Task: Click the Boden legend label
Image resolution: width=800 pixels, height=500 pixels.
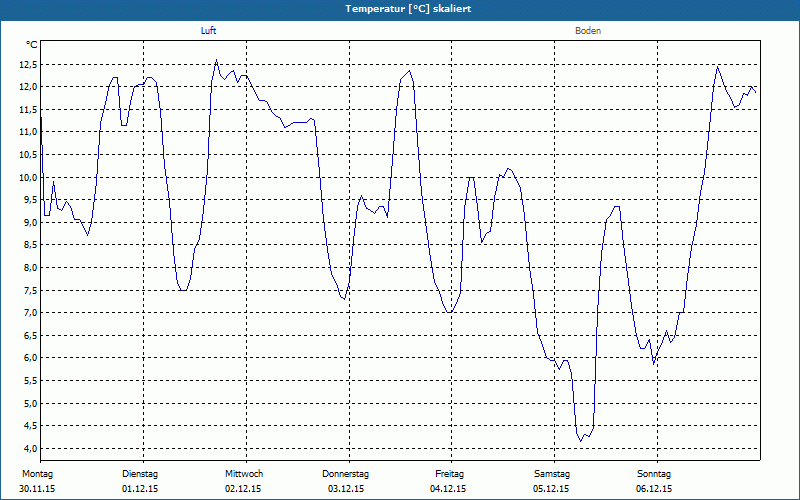Action: [588, 31]
